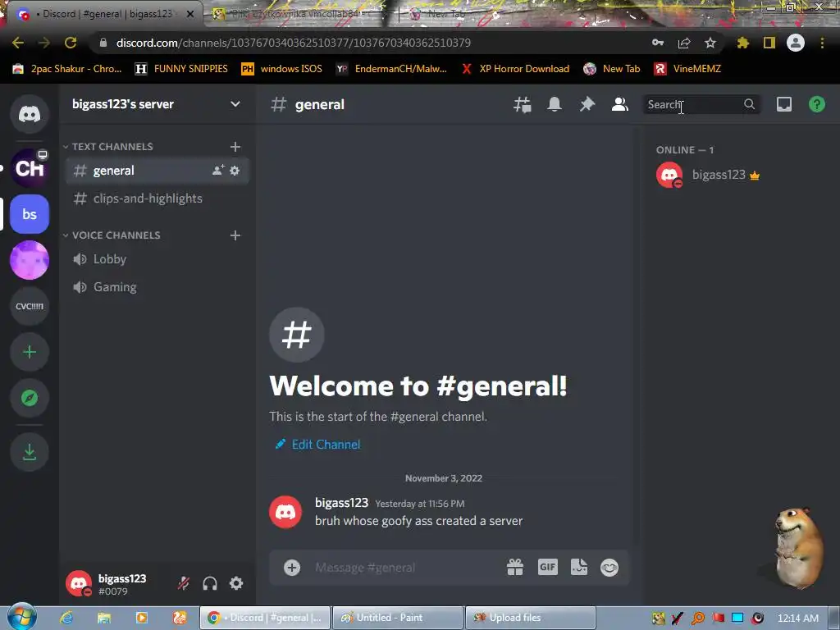Screen dimensions: 840x630
Task: Create invite for general channel
Action: click(218, 171)
